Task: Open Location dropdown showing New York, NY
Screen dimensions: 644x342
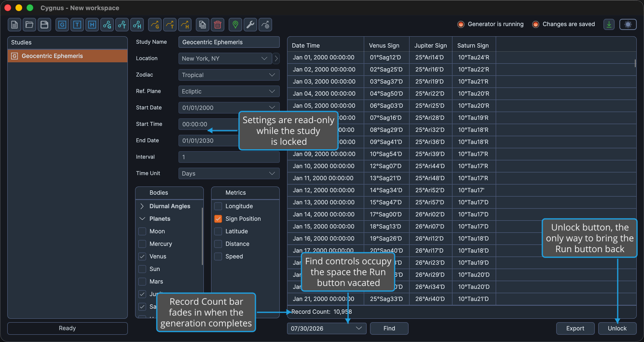Action: [225, 58]
